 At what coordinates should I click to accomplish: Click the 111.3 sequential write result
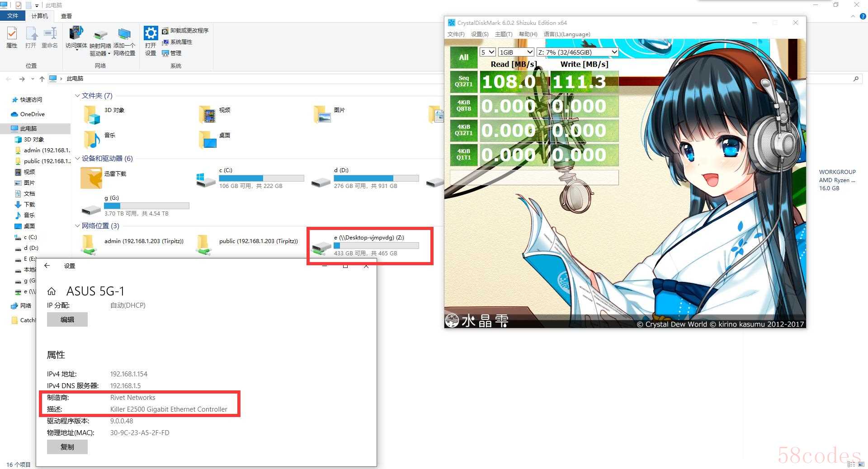(x=584, y=82)
